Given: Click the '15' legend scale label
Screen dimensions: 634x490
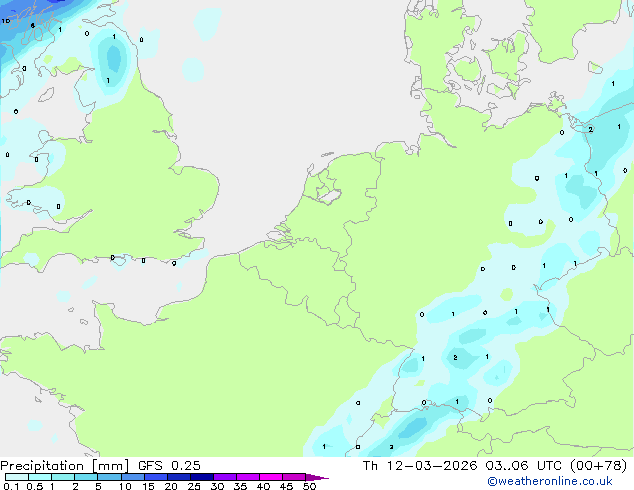Looking at the screenshot, I should tap(148, 486).
